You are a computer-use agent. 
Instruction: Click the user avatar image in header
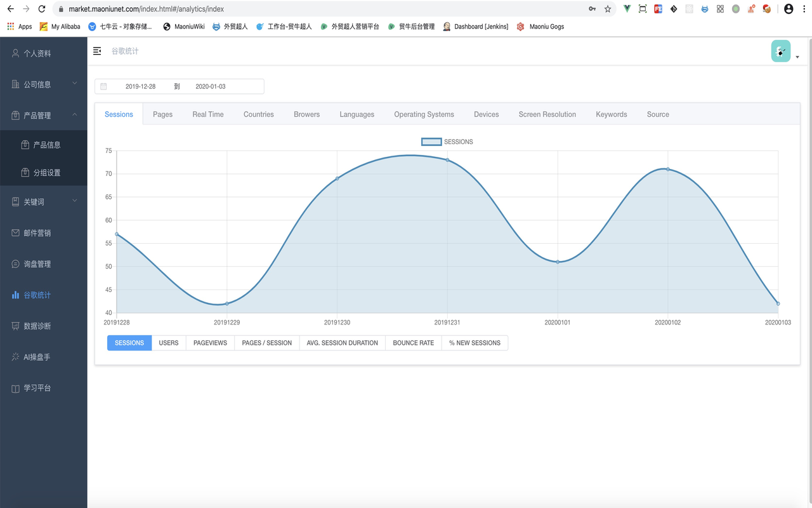pyautogui.click(x=781, y=51)
